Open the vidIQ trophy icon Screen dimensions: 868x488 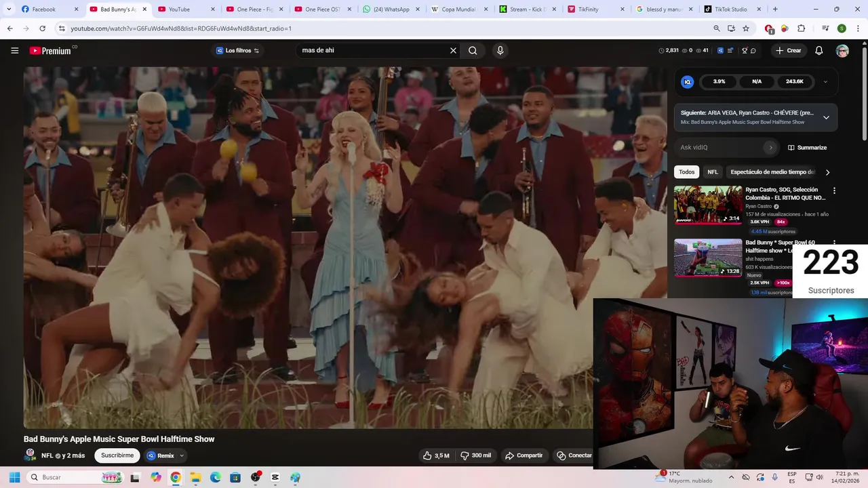click(745, 51)
